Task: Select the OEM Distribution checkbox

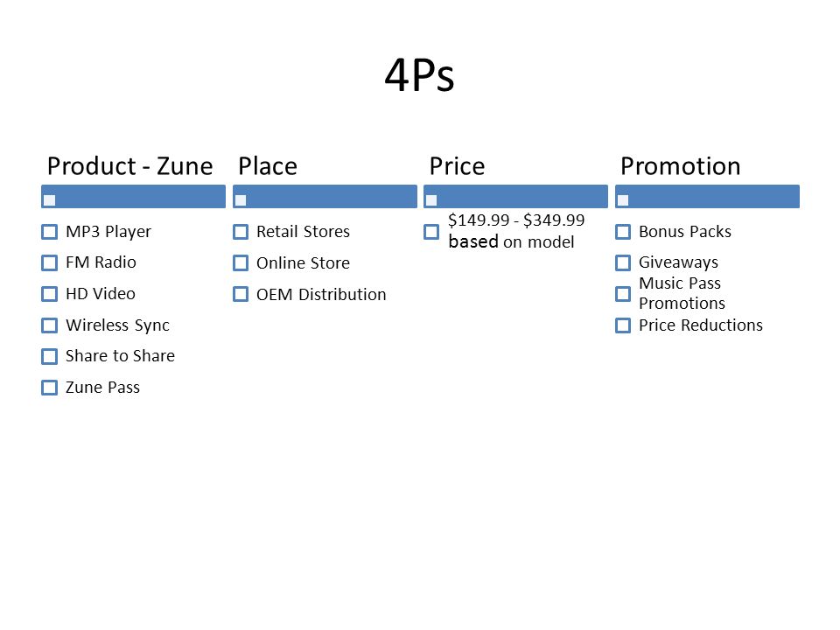Action: (241, 294)
